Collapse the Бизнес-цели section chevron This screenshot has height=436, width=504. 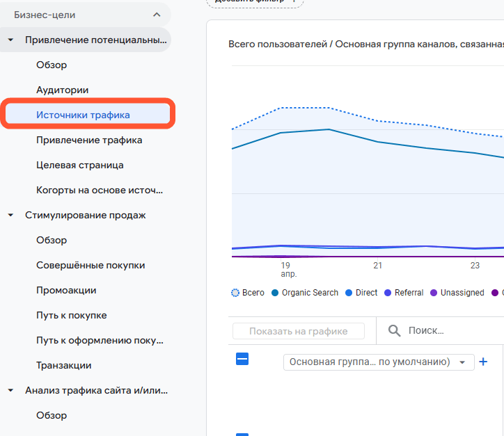[x=157, y=15]
